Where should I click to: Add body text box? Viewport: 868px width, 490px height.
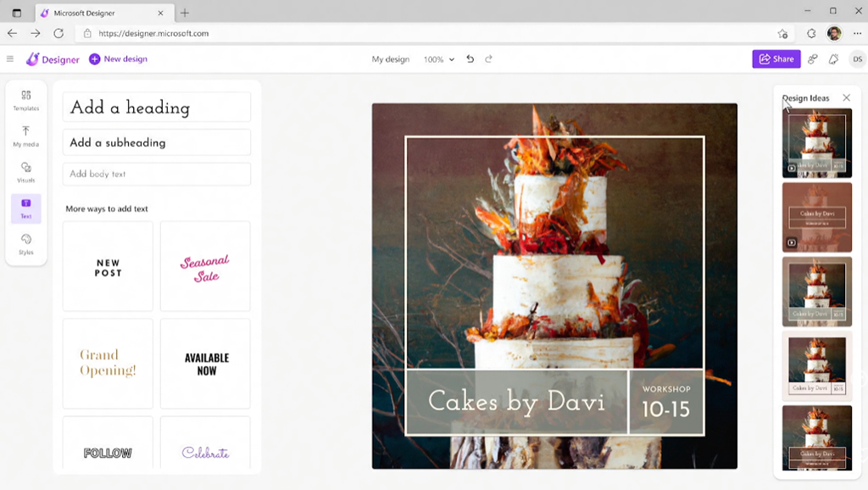[157, 174]
